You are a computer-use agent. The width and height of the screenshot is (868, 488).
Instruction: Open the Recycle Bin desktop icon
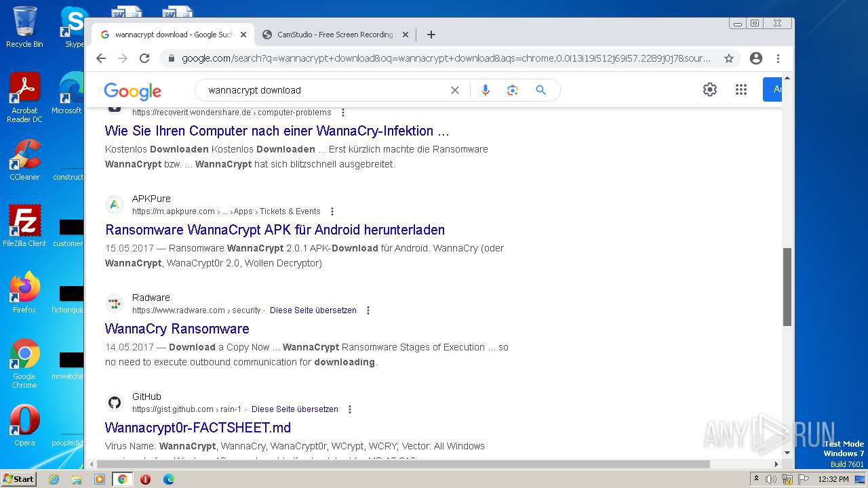(x=24, y=27)
